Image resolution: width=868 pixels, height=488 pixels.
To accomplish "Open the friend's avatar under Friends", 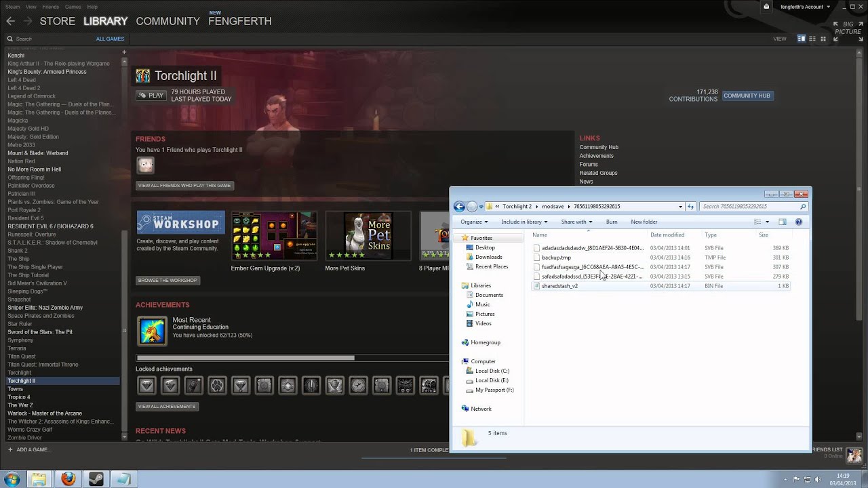I will point(145,165).
